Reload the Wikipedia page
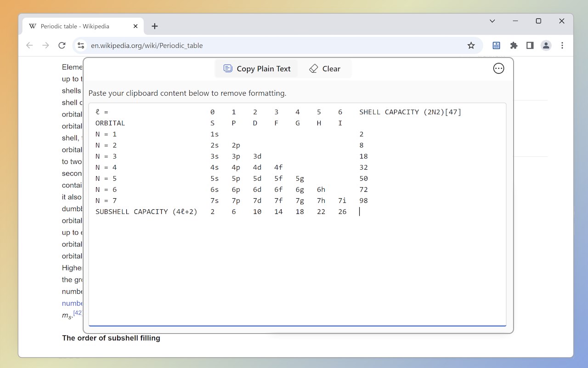Screen dimensions: 588x368 (x=62, y=46)
